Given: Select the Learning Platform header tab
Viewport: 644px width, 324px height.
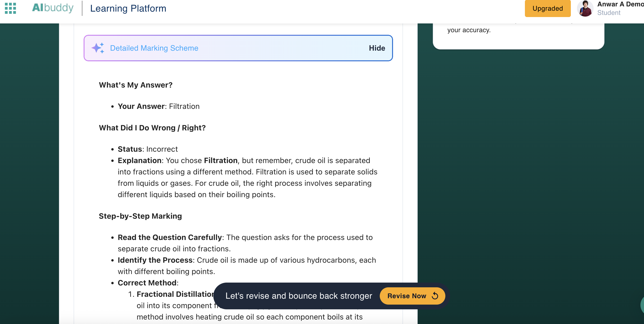Looking at the screenshot, I should (x=128, y=8).
